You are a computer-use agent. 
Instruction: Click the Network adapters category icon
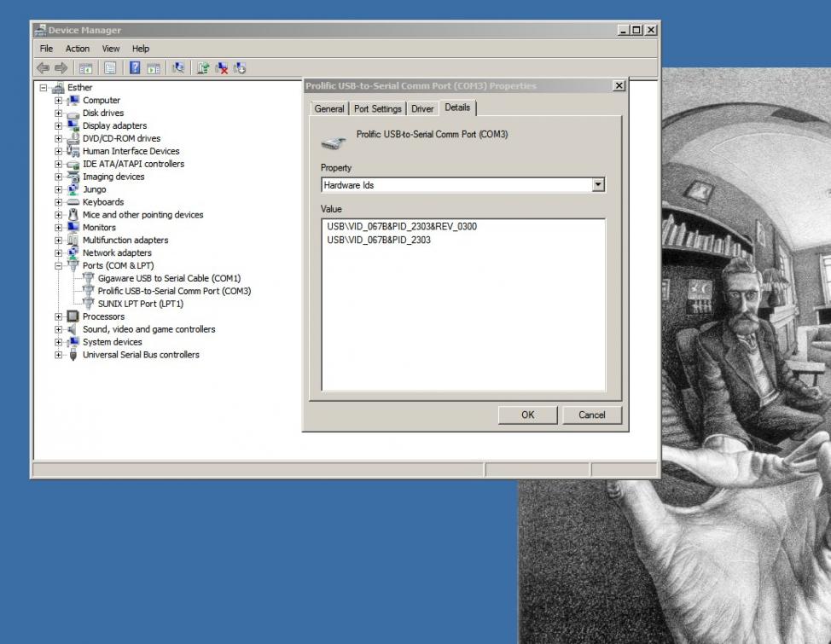point(73,252)
